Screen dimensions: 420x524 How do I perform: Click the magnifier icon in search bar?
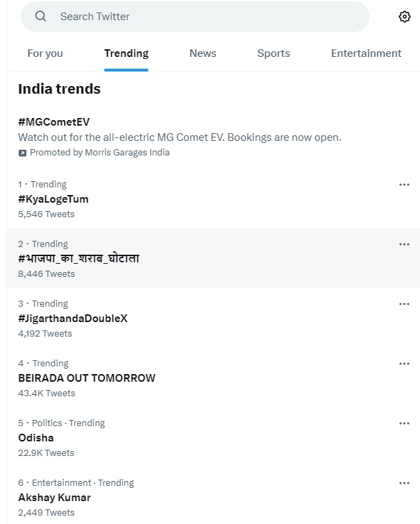(x=41, y=17)
